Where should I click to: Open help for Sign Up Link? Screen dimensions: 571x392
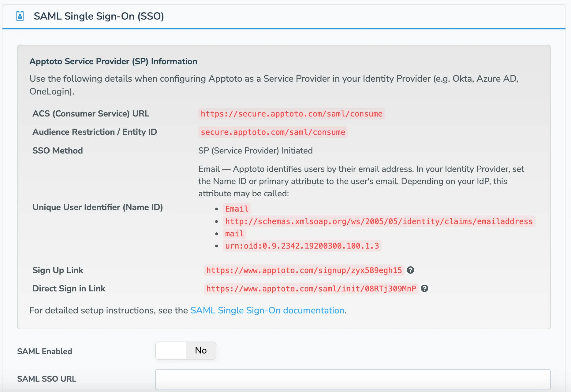411,270
